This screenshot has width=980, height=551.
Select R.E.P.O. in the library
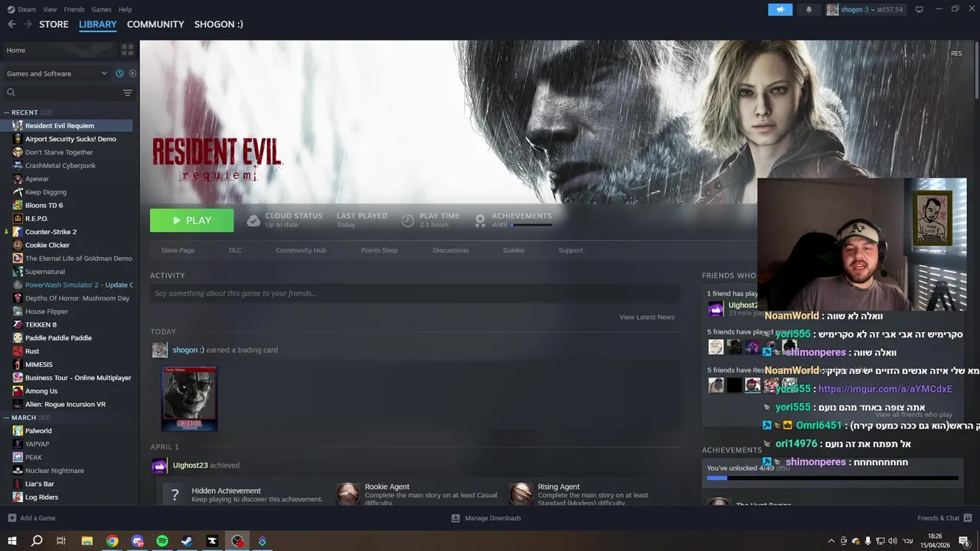coord(37,218)
